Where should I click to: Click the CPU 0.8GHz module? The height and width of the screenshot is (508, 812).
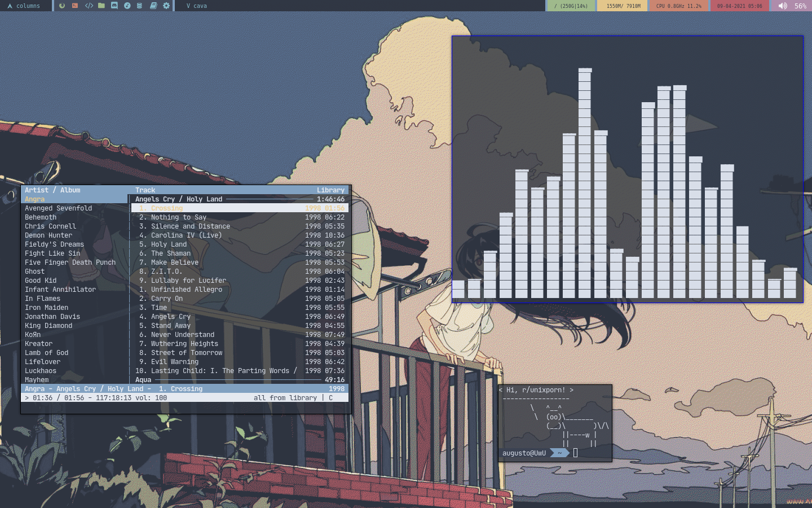678,6
